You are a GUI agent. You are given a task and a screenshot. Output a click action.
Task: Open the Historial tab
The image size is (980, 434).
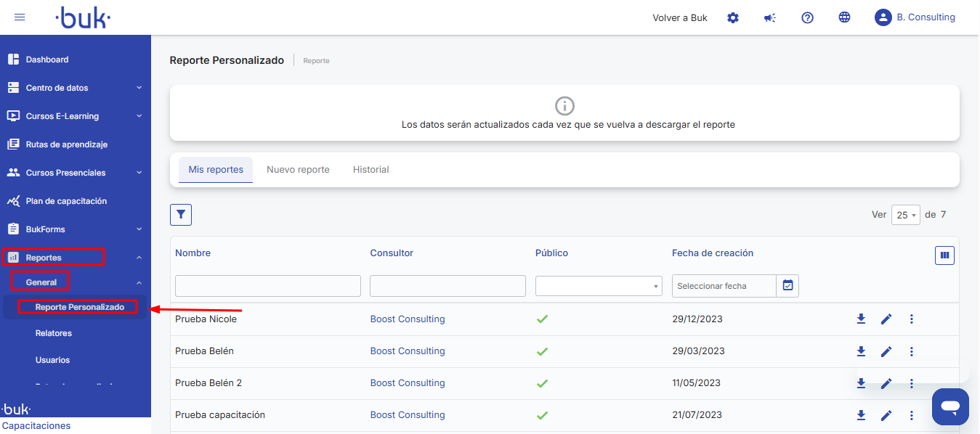(x=370, y=170)
